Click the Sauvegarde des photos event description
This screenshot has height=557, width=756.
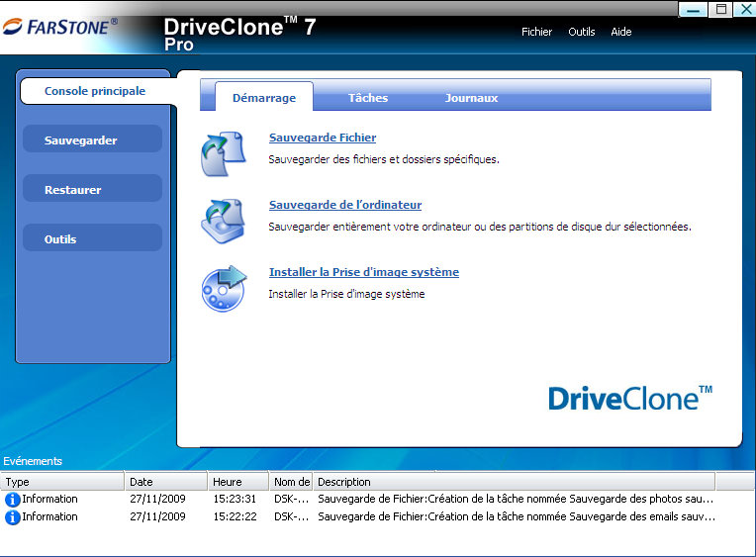pyautogui.click(x=516, y=500)
